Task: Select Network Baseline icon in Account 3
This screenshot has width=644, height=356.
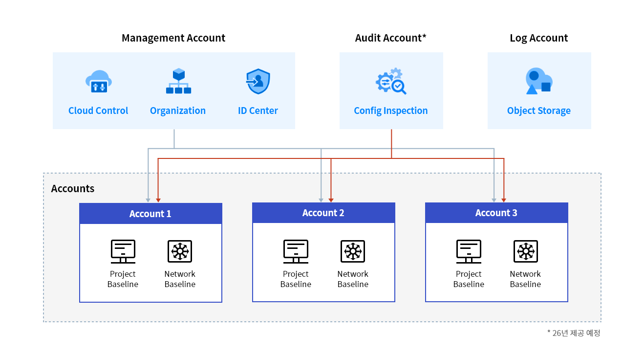Action: (525, 251)
